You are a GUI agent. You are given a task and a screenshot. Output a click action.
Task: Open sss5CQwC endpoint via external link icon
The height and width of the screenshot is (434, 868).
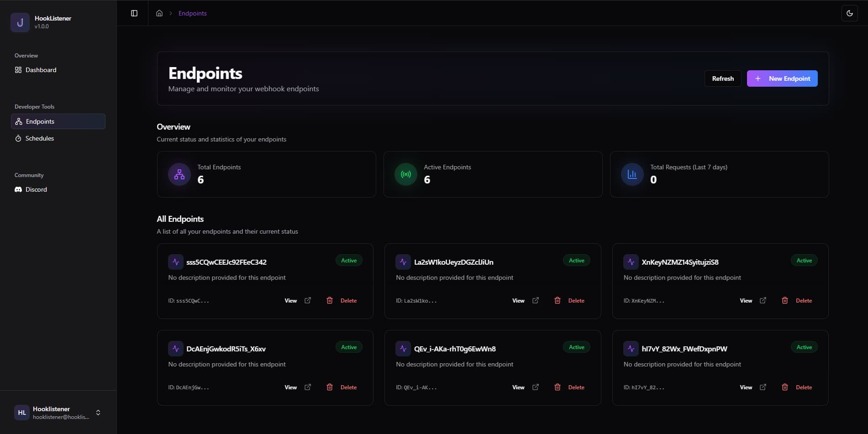(x=308, y=300)
